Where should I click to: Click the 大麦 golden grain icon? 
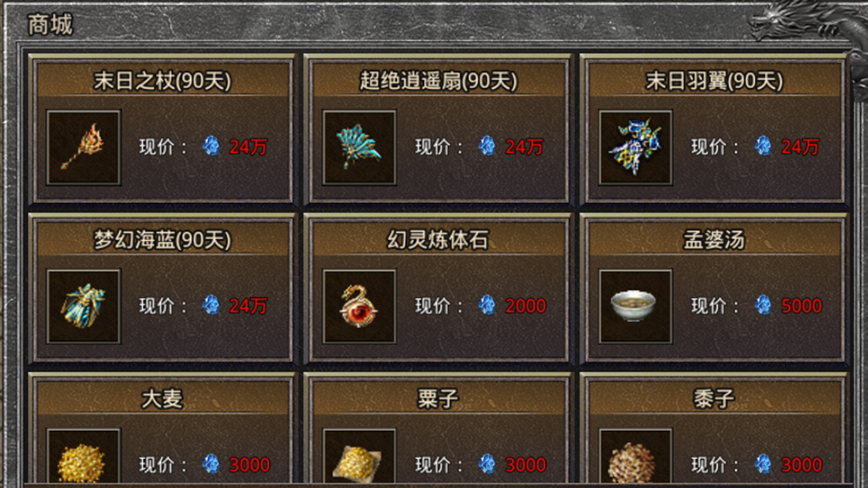[x=84, y=457]
